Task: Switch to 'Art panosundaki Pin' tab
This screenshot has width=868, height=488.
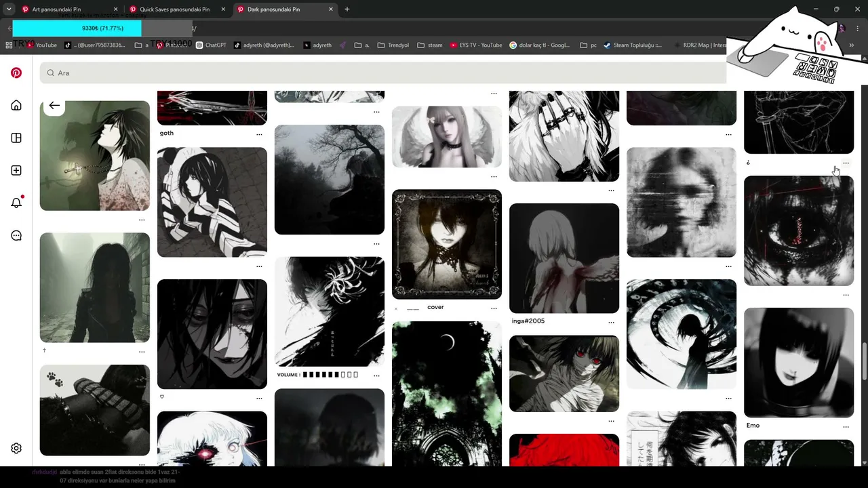Action: (68, 9)
